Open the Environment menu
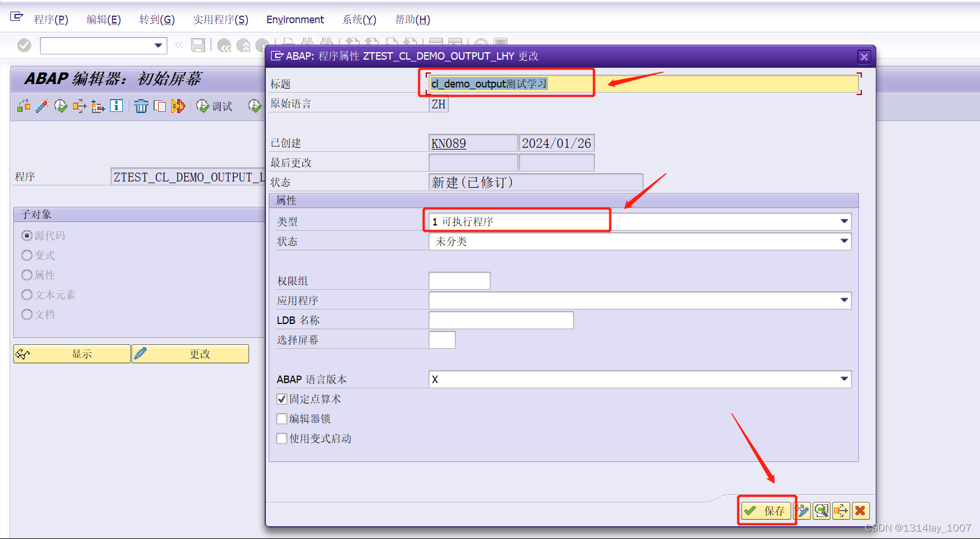This screenshot has height=539, width=980. point(295,19)
